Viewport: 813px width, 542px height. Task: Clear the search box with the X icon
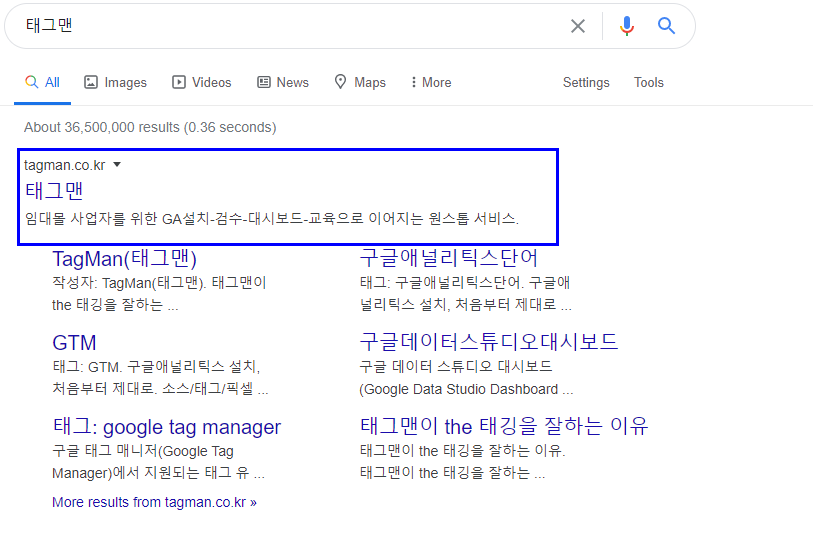(x=578, y=26)
